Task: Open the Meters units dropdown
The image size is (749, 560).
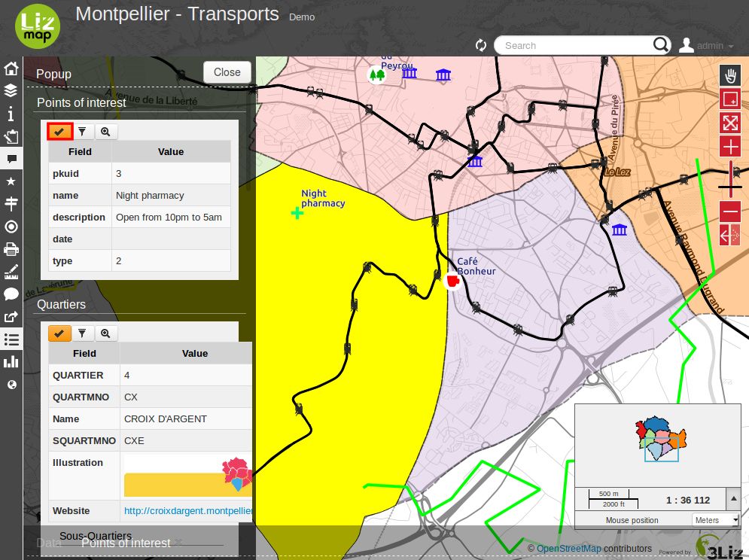Action: click(715, 520)
